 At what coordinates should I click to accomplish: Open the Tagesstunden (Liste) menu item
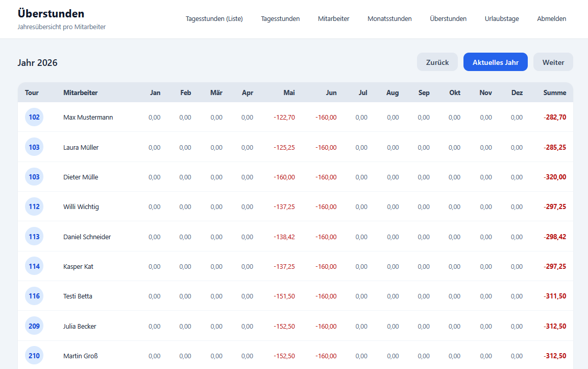(x=214, y=19)
